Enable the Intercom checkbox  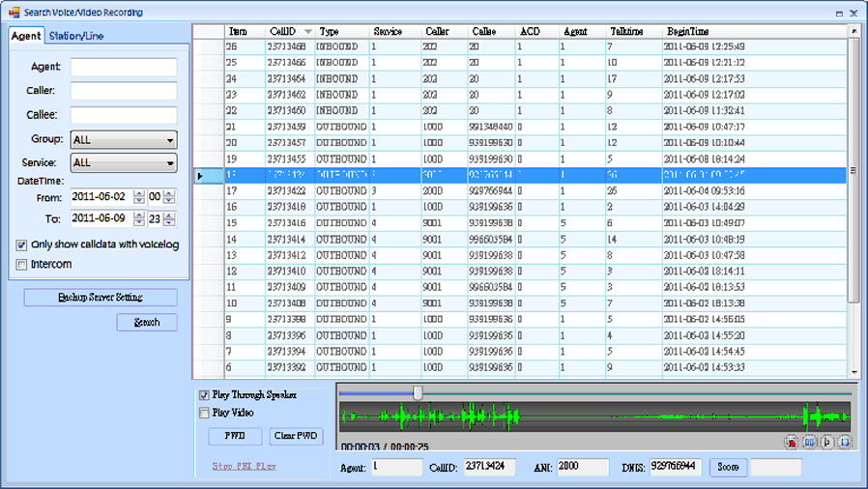click(21, 265)
